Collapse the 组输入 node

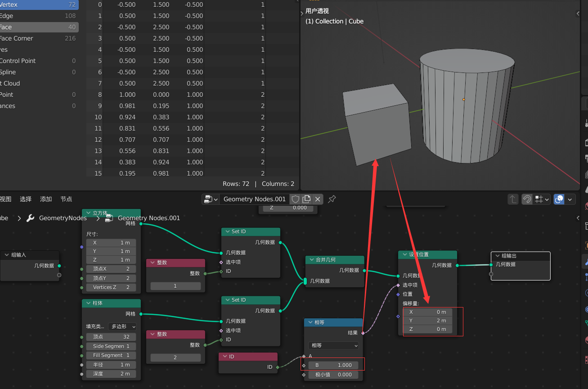[7, 255]
